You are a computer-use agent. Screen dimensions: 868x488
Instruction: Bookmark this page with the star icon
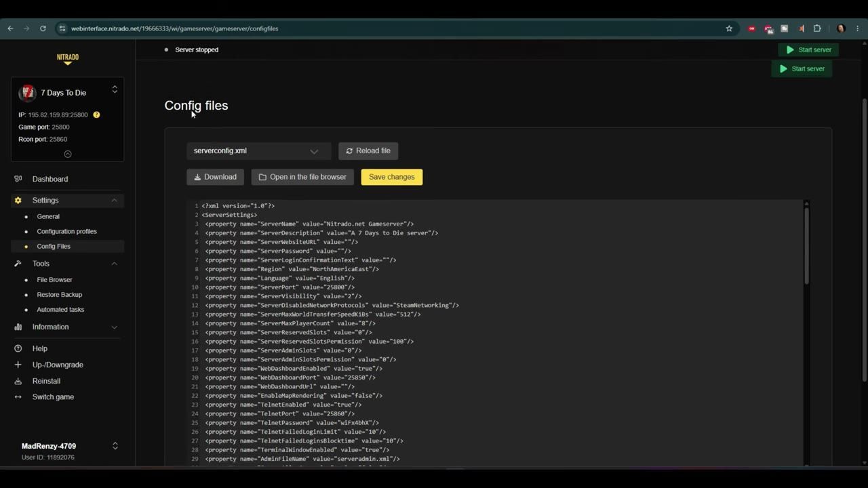[x=729, y=28]
